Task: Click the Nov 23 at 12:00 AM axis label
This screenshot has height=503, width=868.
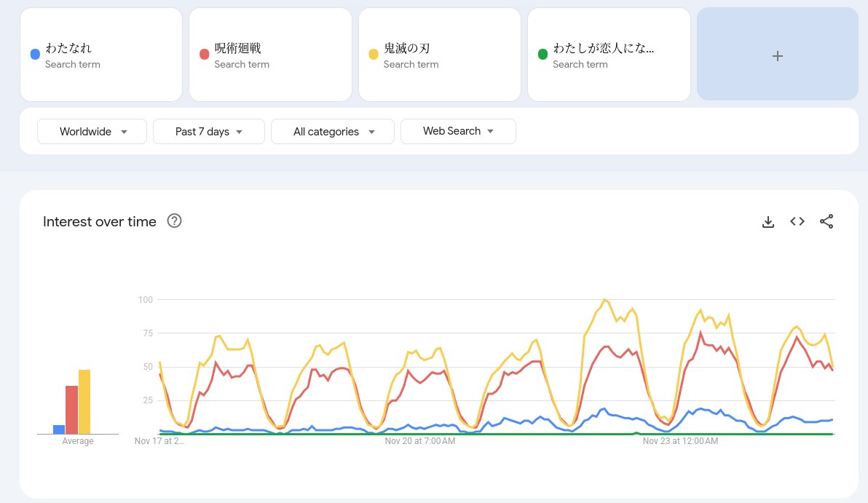Action: (x=680, y=441)
